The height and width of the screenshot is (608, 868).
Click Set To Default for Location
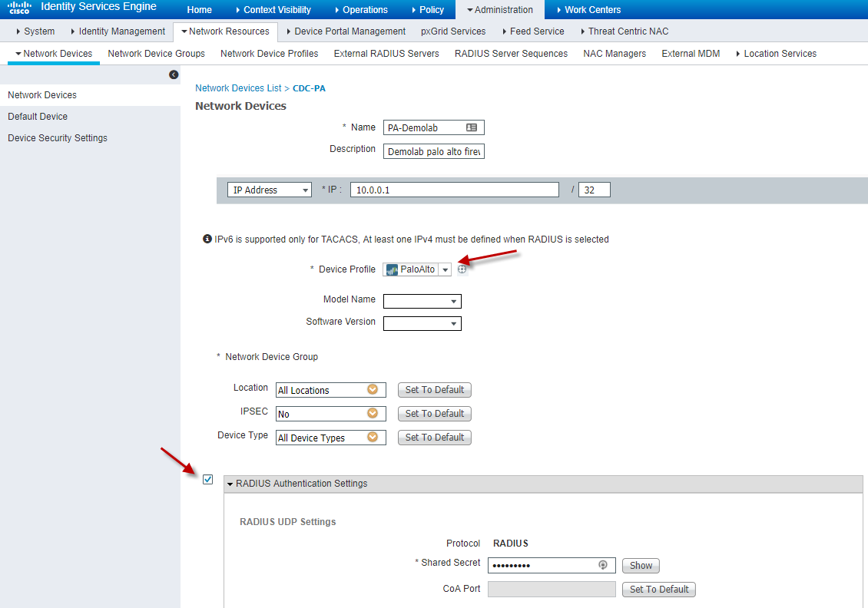pos(435,390)
